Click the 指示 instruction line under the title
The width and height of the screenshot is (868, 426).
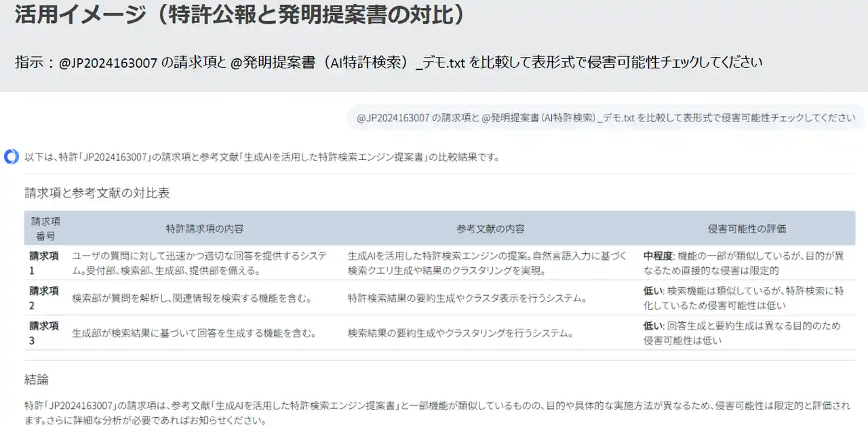click(x=389, y=62)
